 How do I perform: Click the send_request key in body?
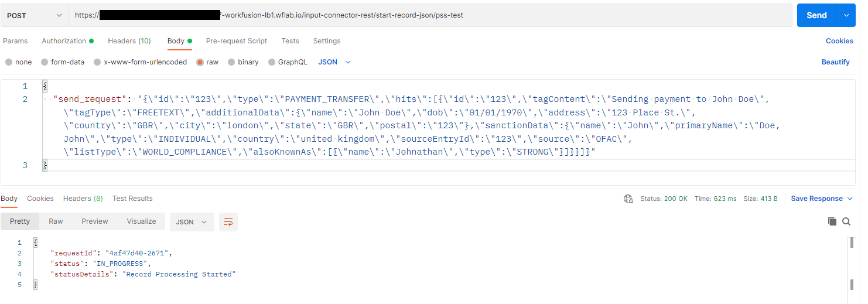[89, 100]
